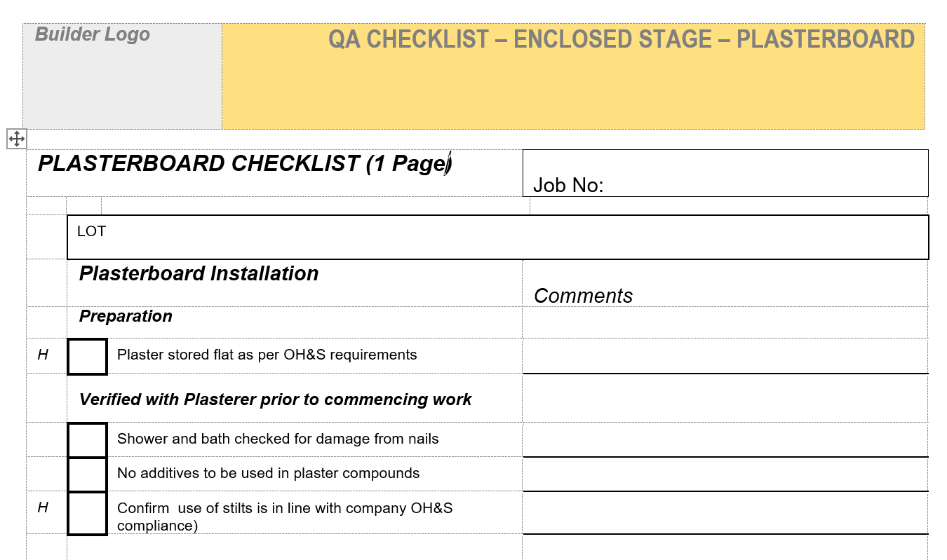Check the 'Confirm use of stilts' box

tap(87, 514)
